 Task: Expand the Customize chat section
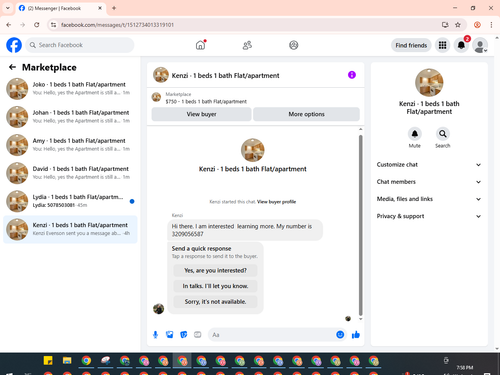pyautogui.click(x=429, y=165)
